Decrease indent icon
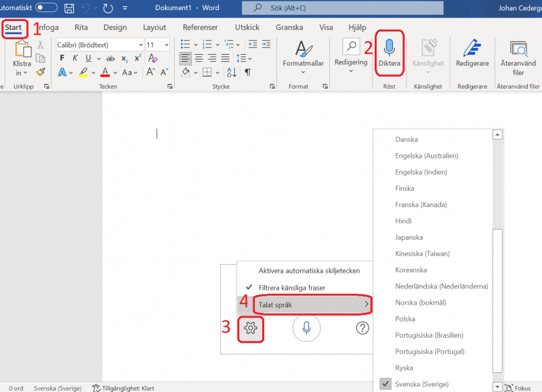The height and width of the screenshot is (392, 542). (x=253, y=44)
